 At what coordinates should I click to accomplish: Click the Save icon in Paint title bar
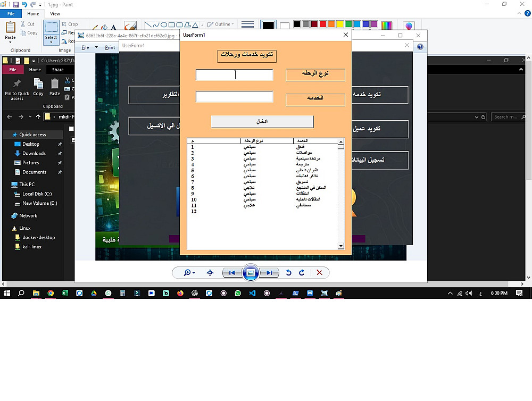pos(15,4)
